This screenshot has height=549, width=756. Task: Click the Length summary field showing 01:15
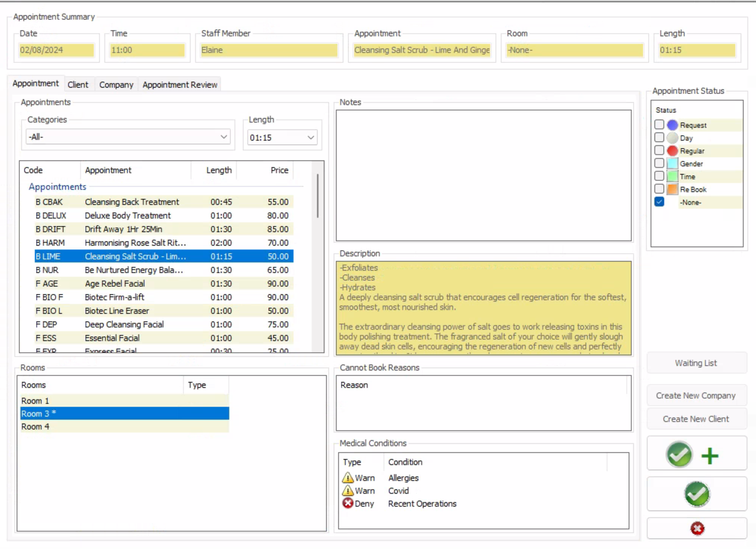tap(697, 50)
